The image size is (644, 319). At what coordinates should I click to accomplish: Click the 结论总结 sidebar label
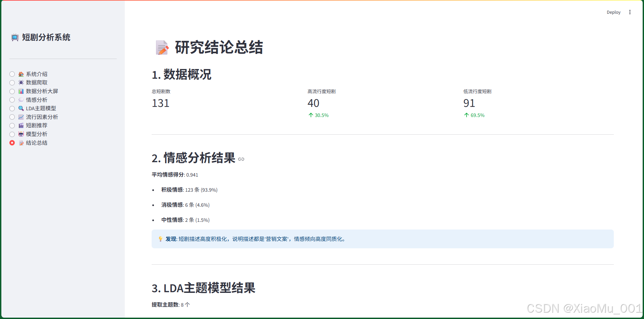tap(37, 143)
